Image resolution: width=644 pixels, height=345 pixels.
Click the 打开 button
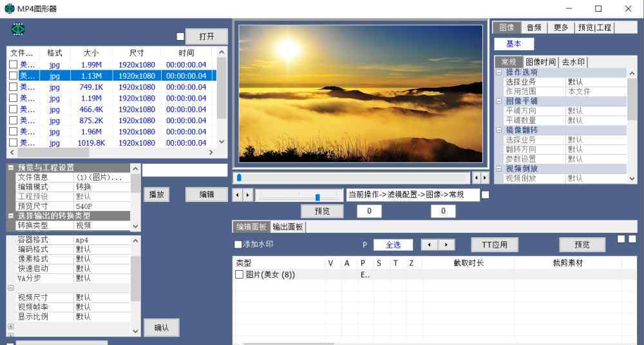point(207,37)
